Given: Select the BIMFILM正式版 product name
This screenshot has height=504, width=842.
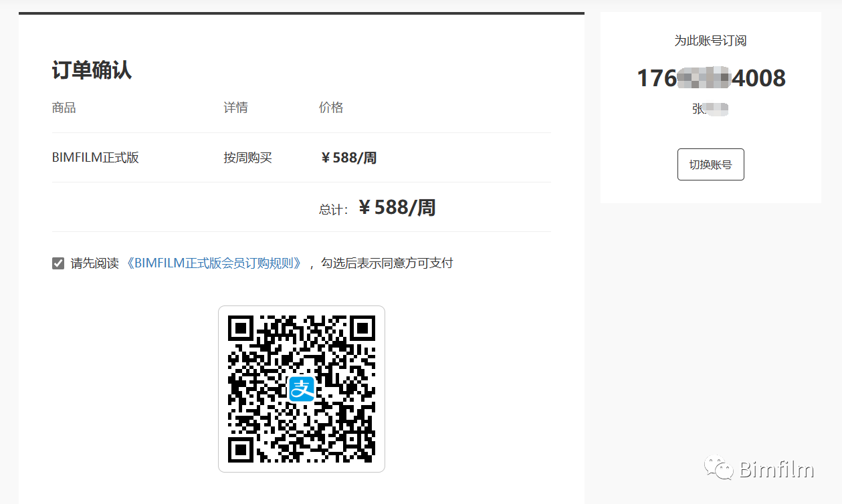Looking at the screenshot, I should click(x=96, y=158).
